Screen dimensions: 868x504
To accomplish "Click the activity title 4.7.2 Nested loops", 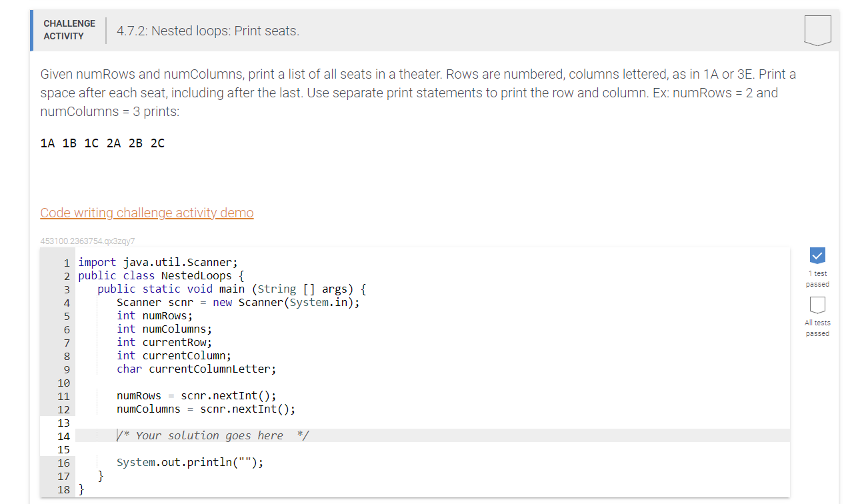I will tap(207, 31).
